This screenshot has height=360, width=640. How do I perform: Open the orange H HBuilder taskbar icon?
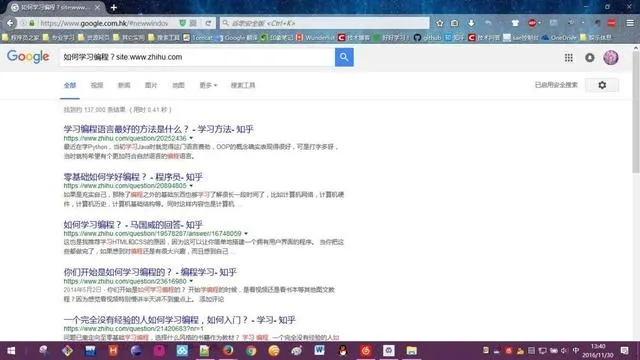pyautogui.click(x=113, y=351)
